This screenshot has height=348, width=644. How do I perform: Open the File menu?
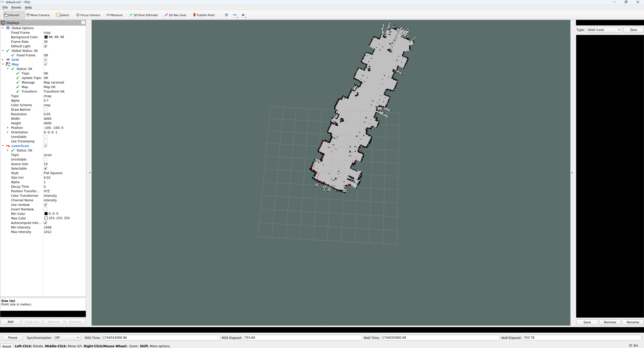point(5,7)
